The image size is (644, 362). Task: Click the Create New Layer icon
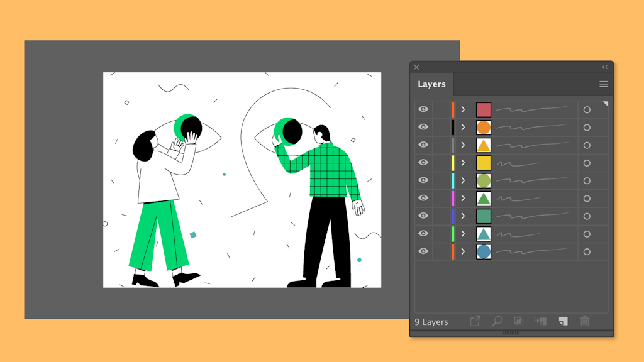(x=563, y=321)
